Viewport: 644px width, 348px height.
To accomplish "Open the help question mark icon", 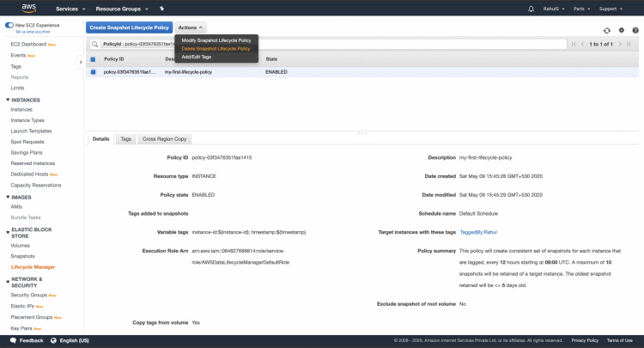I will click(x=635, y=29).
